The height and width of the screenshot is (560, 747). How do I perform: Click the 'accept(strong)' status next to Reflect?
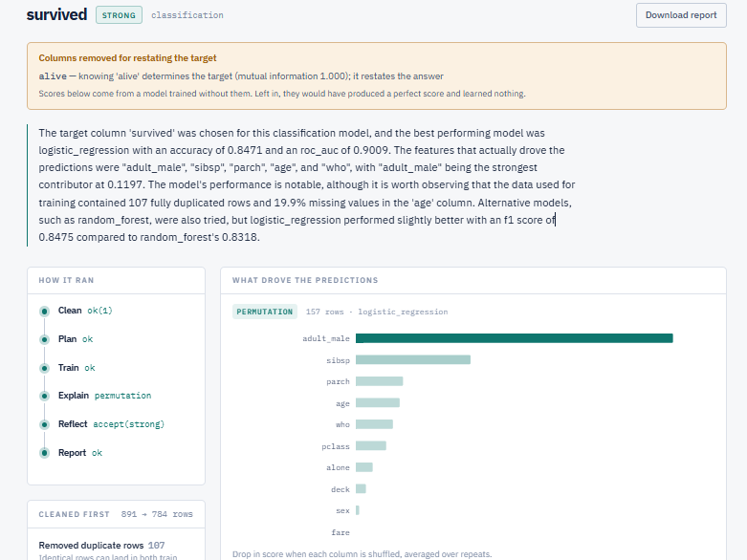click(x=128, y=424)
